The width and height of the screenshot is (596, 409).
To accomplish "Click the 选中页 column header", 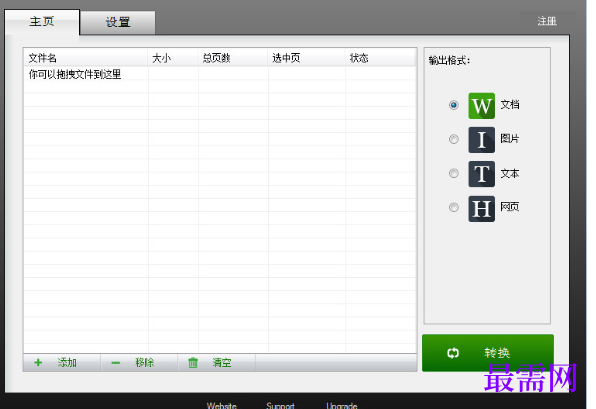I will pyautogui.click(x=307, y=58).
